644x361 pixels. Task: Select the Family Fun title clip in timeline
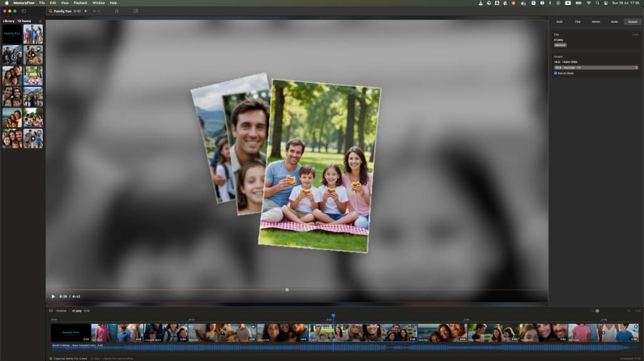70,333
